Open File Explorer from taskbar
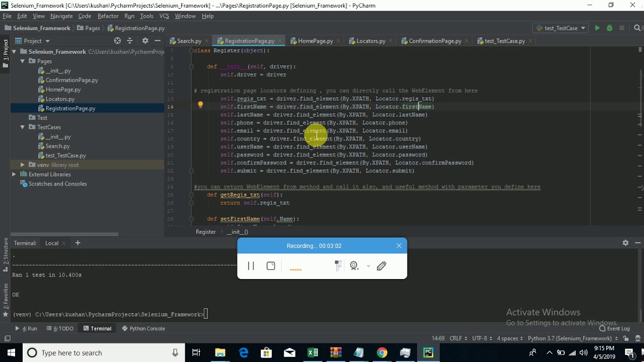644x362 pixels. (x=220, y=353)
